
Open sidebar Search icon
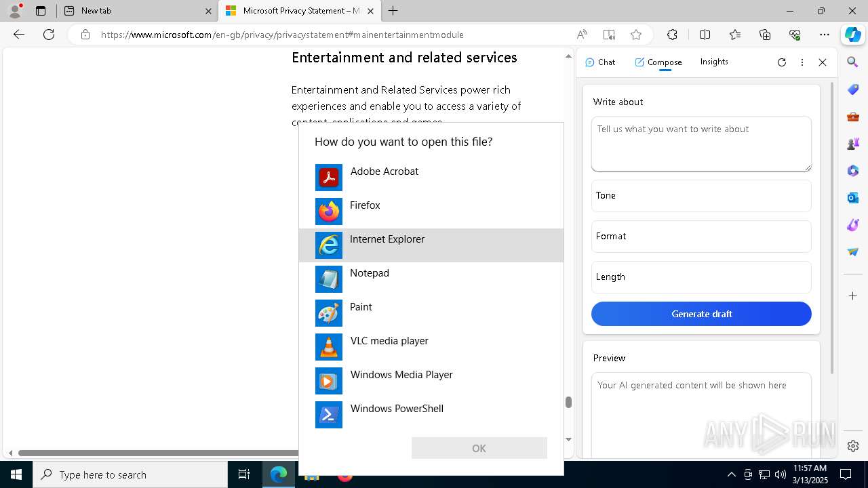point(853,62)
